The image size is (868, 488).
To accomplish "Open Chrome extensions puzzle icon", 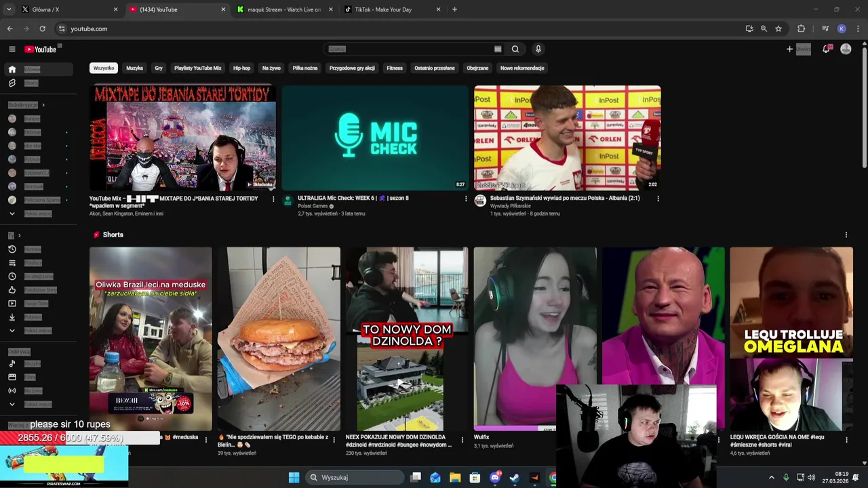I will coord(801,28).
